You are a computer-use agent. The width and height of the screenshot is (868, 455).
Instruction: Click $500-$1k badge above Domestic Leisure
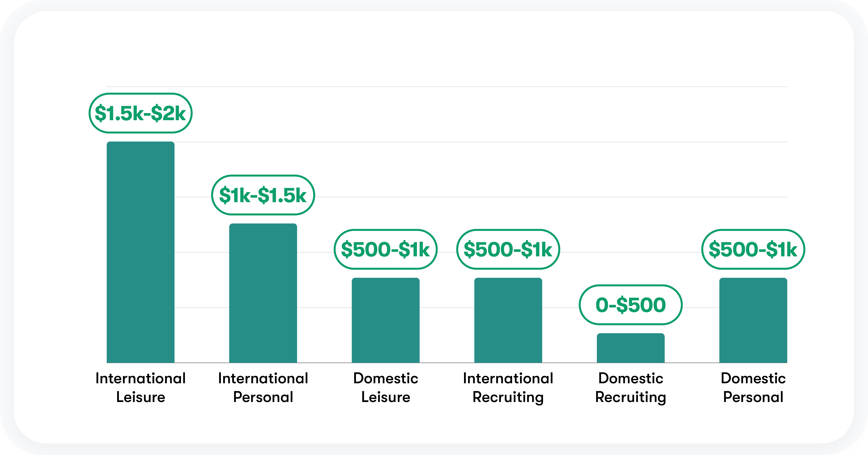[385, 249]
